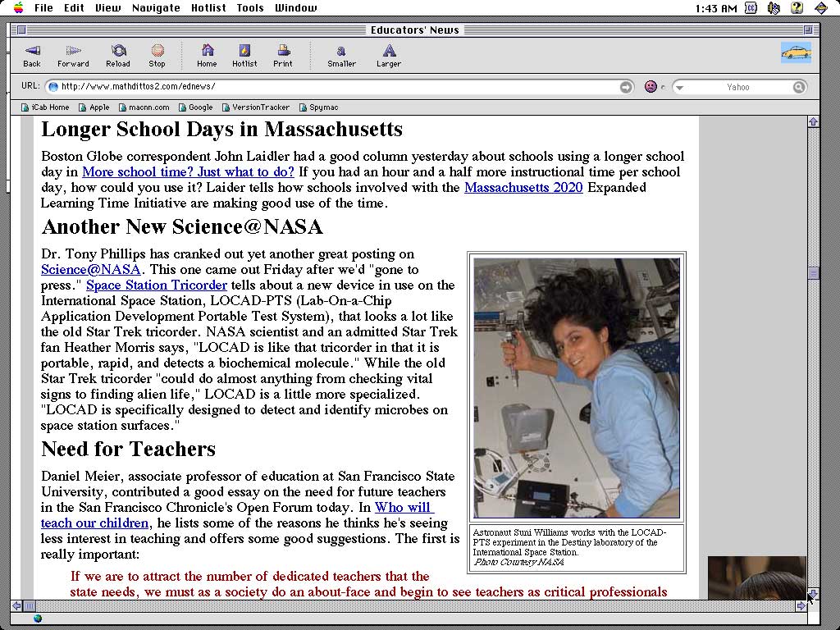Click the globe icon in URL field
Screen dimensions: 840x630
point(53,87)
